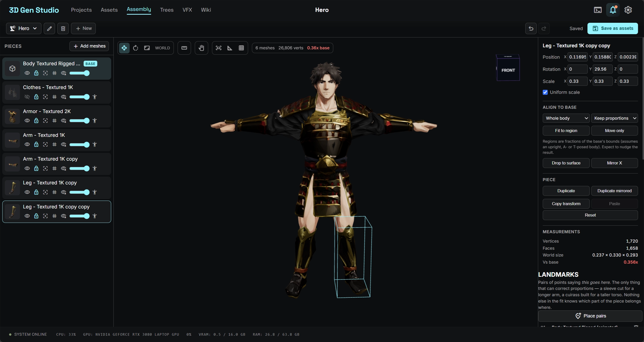Open the console terminal icon
644x342 pixels.
tap(598, 10)
